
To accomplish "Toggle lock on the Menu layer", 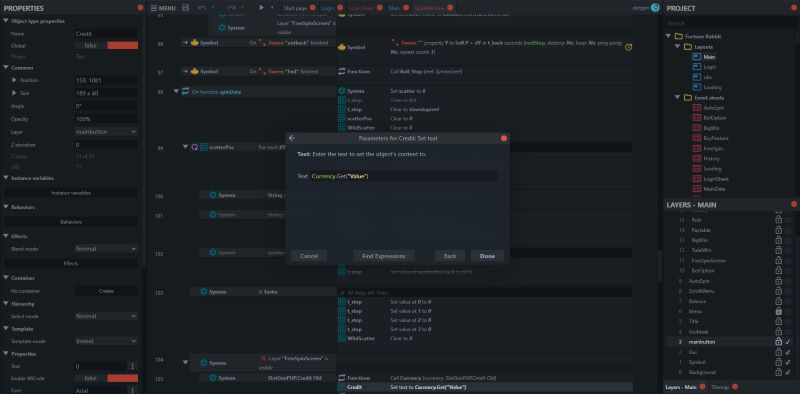I will [778, 311].
